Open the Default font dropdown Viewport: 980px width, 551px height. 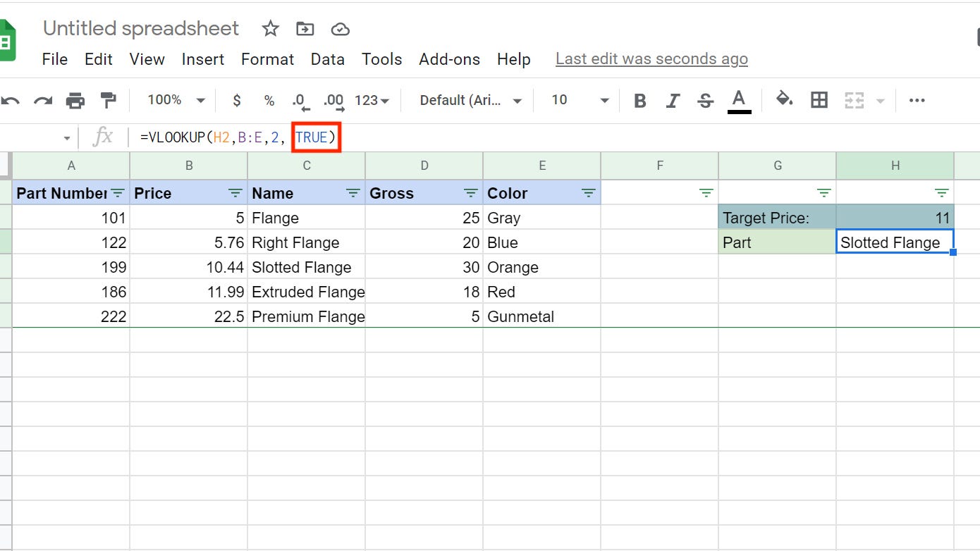point(470,101)
